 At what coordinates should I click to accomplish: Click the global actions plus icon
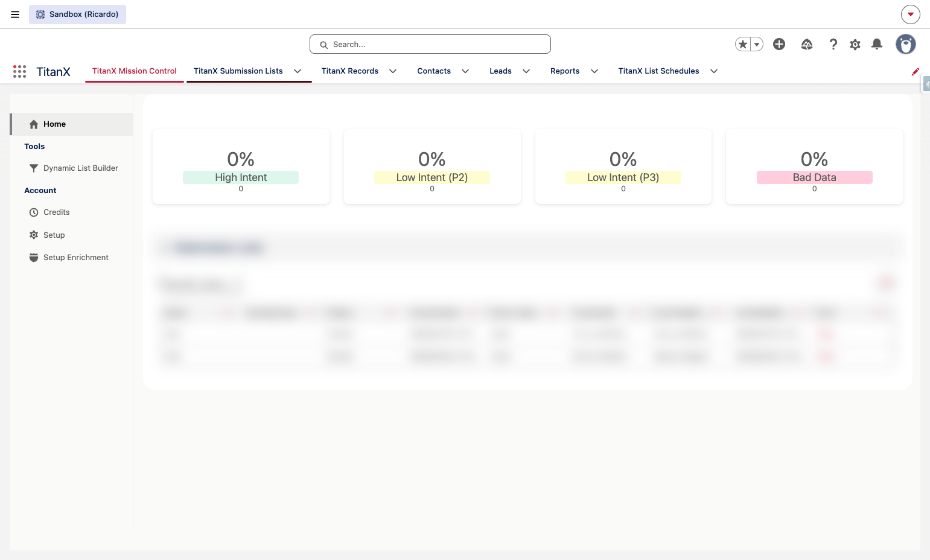[779, 44]
